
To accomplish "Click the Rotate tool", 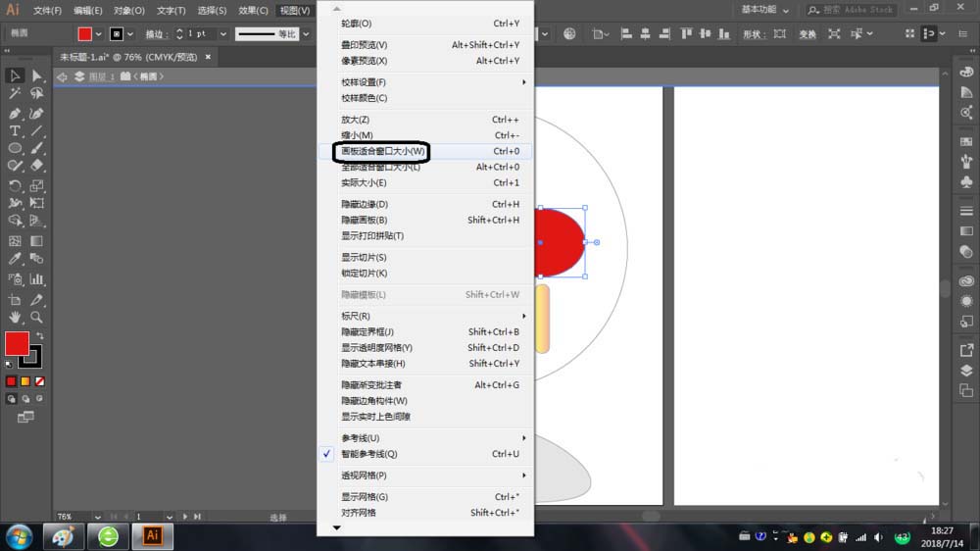I will click(15, 185).
